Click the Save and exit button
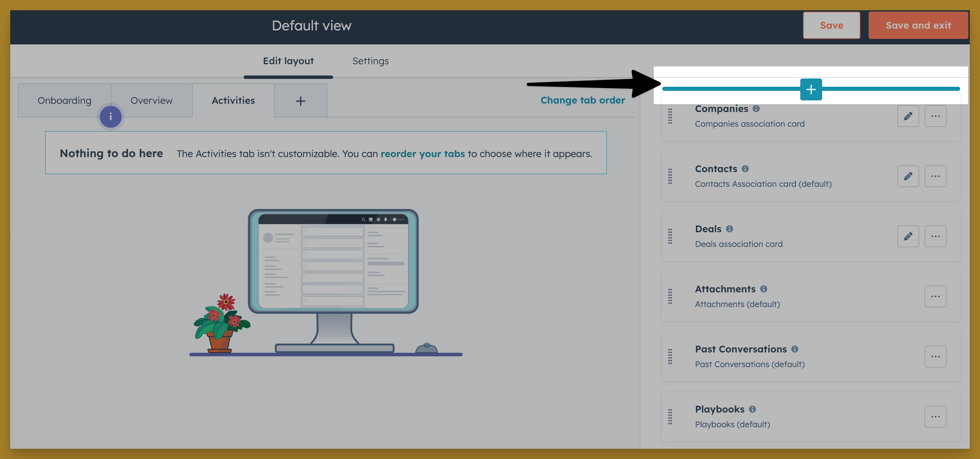This screenshot has height=459, width=980. point(918,26)
